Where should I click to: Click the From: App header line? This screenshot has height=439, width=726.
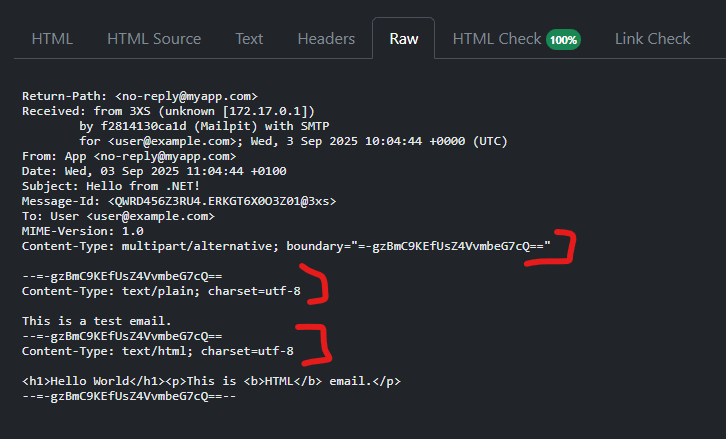(x=129, y=156)
